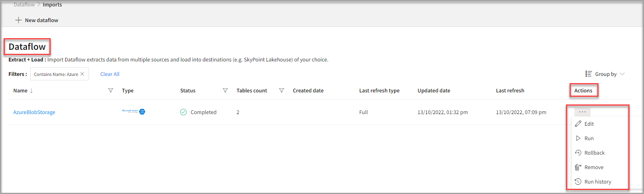
Task: Open Run history from the actions menu
Action: pyautogui.click(x=597, y=182)
